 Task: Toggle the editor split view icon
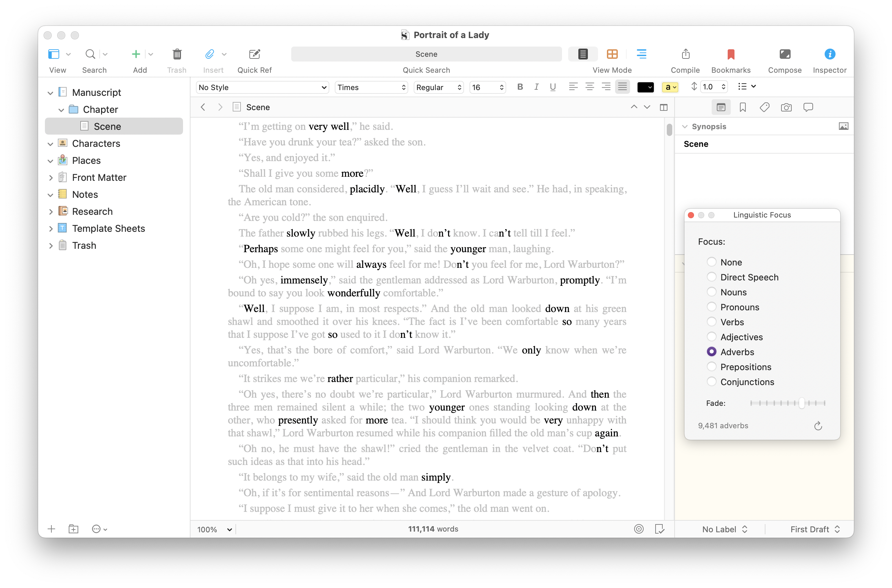[663, 108]
